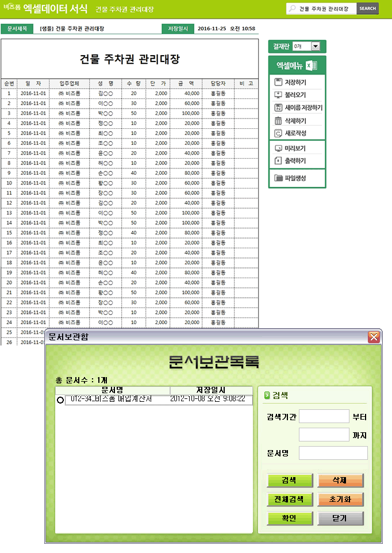The width and height of the screenshot is (392, 553).
Task: Click the 저장하기 save icon
Action: pos(278,82)
